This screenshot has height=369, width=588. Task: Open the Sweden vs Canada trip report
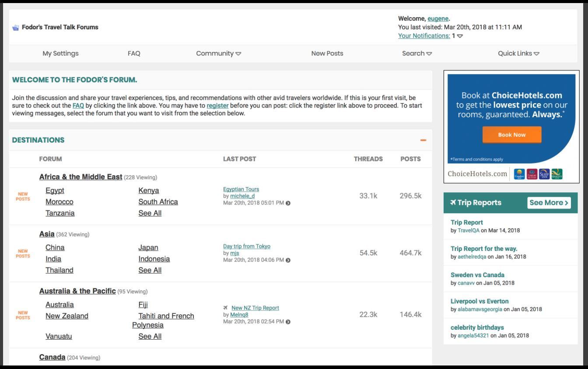click(477, 275)
